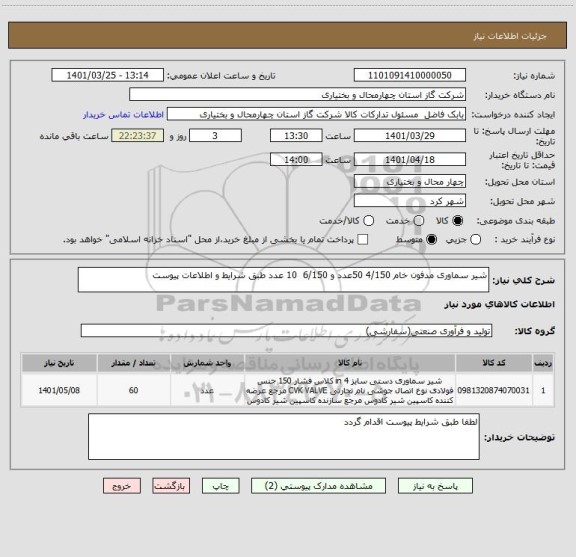Open 'اطلاعات تماس خریدار' contact link

pyautogui.click(x=123, y=115)
